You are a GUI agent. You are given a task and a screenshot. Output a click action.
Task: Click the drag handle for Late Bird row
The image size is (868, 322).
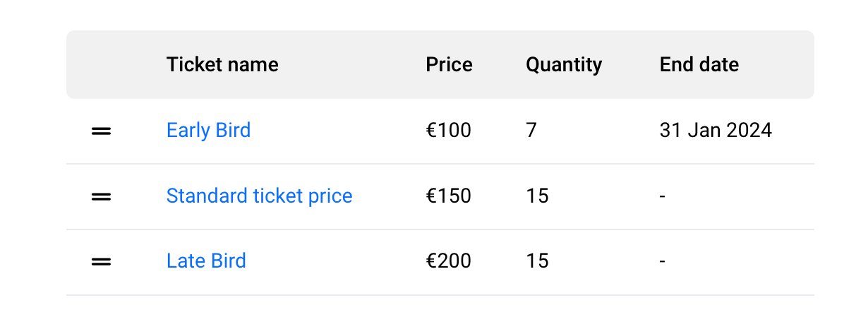pyautogui.click(x=102, y=261)
